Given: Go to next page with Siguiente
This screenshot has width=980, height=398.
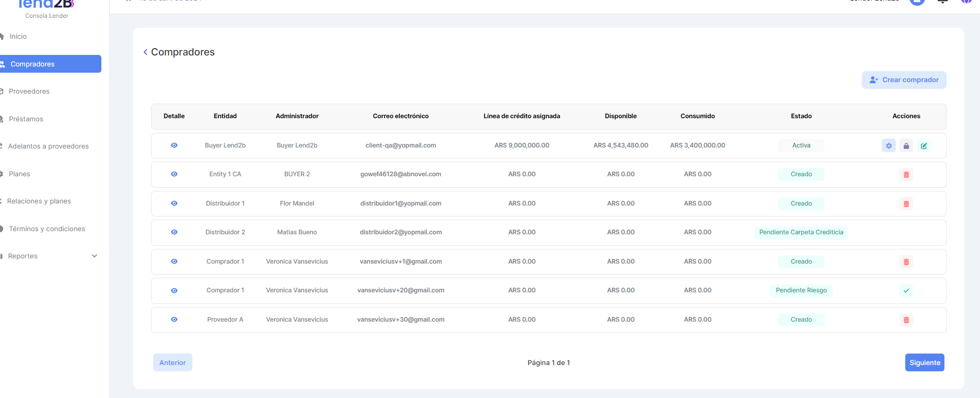Looking at the screenshot, I should tap(924, 362).
